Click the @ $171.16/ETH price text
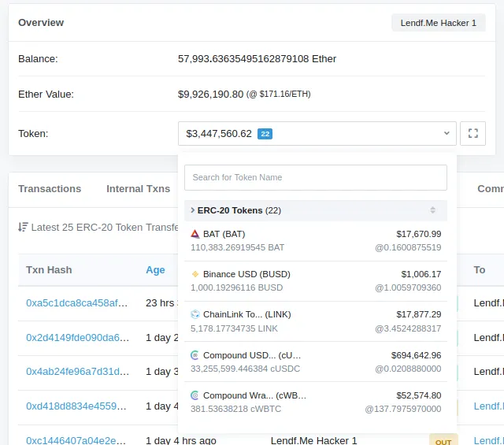This screenshot has height=445, width=504. click(278, 95)
